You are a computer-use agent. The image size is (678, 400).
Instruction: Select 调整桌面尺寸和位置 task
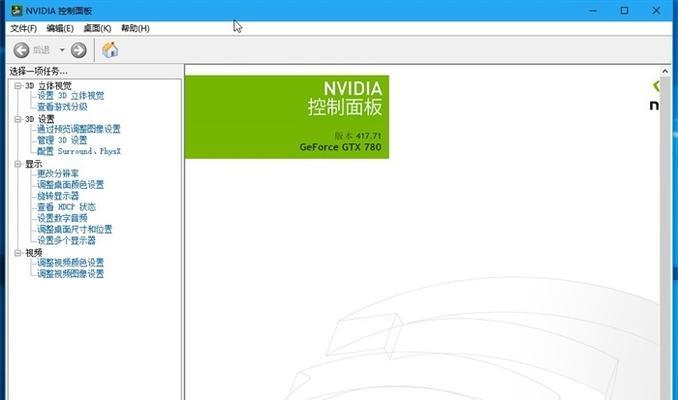(74, 229)
